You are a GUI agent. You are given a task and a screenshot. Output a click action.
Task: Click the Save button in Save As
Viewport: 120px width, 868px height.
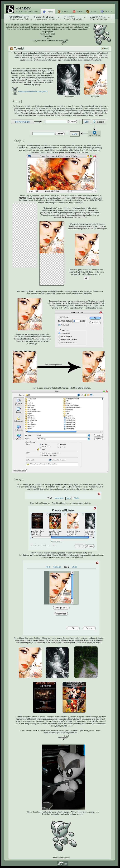point(98,435)
